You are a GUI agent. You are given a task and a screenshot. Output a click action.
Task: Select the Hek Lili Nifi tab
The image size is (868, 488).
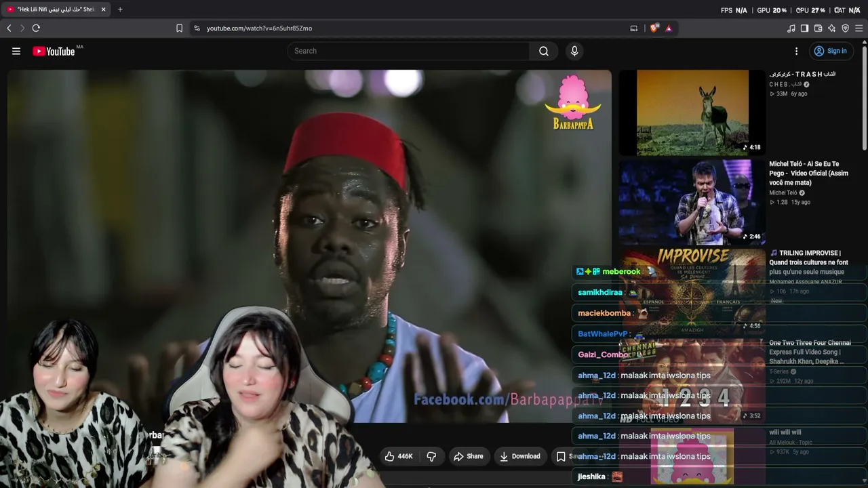(x=56, y=9)
